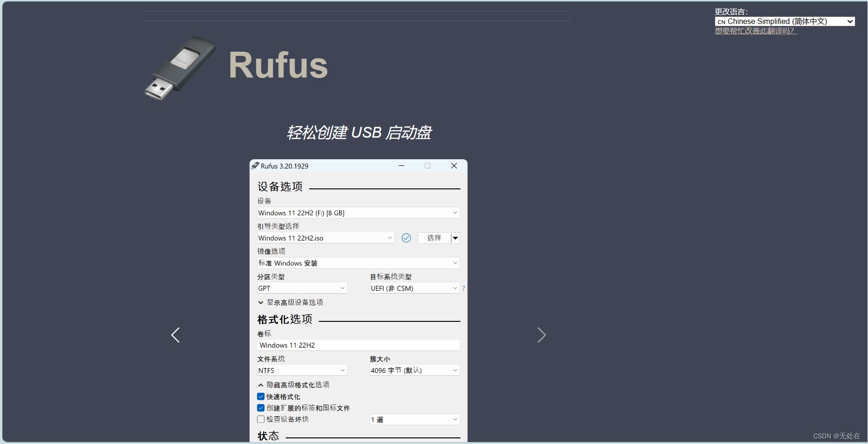Click the right carousel navigation arrow
Viewport: 868px width, 444px height.
541,335
